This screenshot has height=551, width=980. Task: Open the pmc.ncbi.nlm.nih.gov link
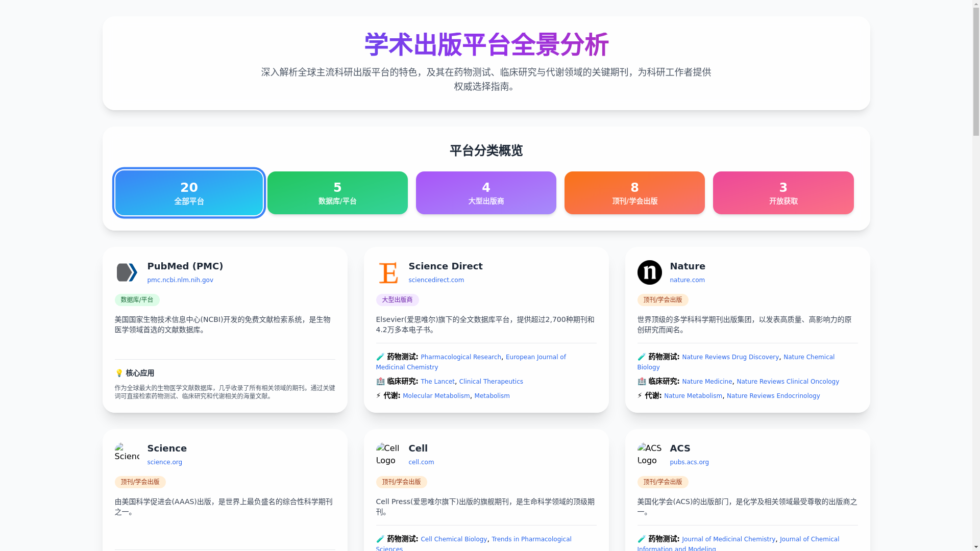pos(180,280)
